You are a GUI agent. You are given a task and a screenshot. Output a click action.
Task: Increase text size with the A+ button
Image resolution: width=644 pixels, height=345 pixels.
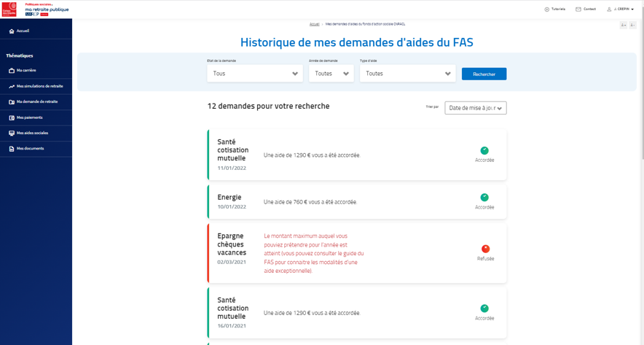coord(624,26)
